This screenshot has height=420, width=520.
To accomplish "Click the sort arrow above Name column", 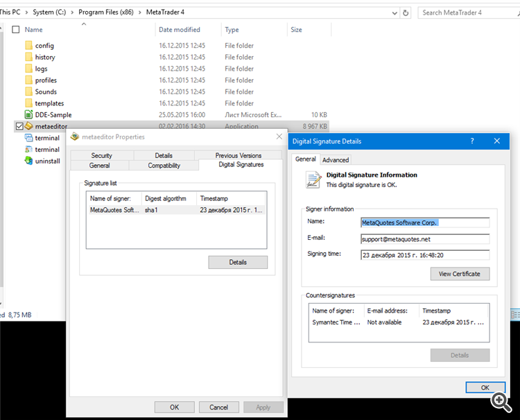I will 84,24.
